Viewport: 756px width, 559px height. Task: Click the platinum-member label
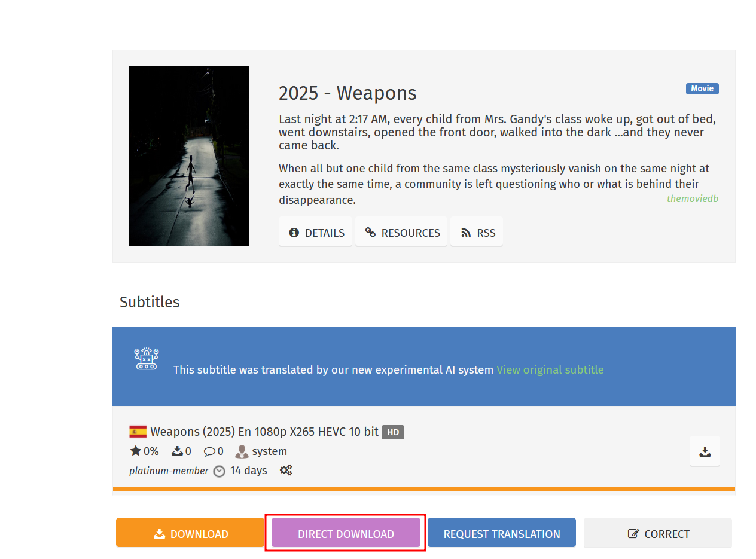pyautogui.click(x=169, y=471)
